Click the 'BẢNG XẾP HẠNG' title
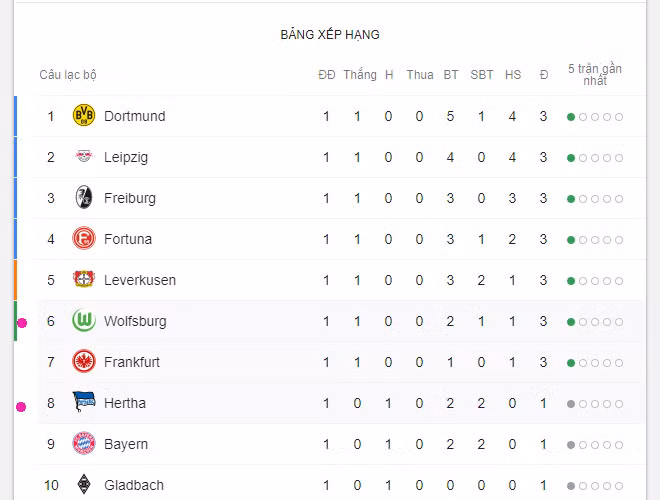The image size is (660, 500). pyautogui.click(x=330, y=35)
